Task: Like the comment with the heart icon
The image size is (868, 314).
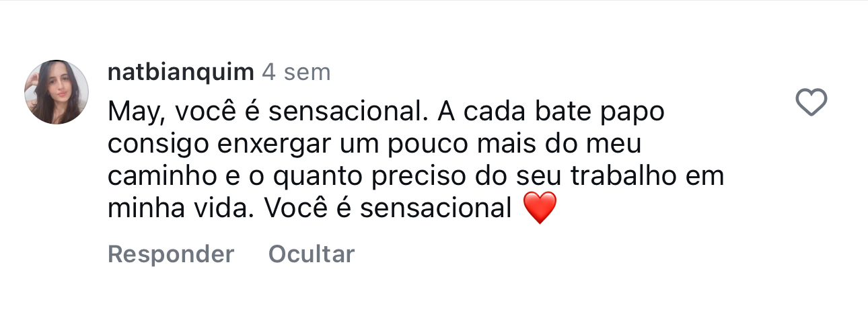Action: click(811, 104)
